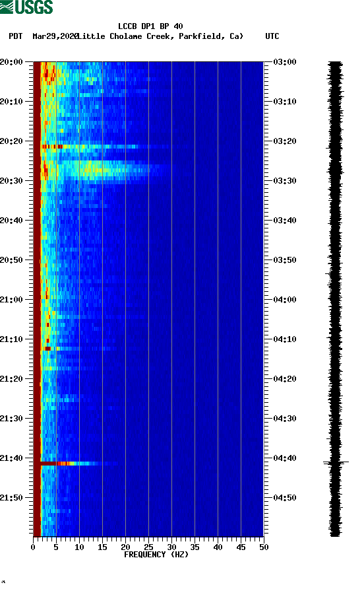Click the '04:20' UTC time label
Screen dimensions: 364x589
tap(285, 378)
